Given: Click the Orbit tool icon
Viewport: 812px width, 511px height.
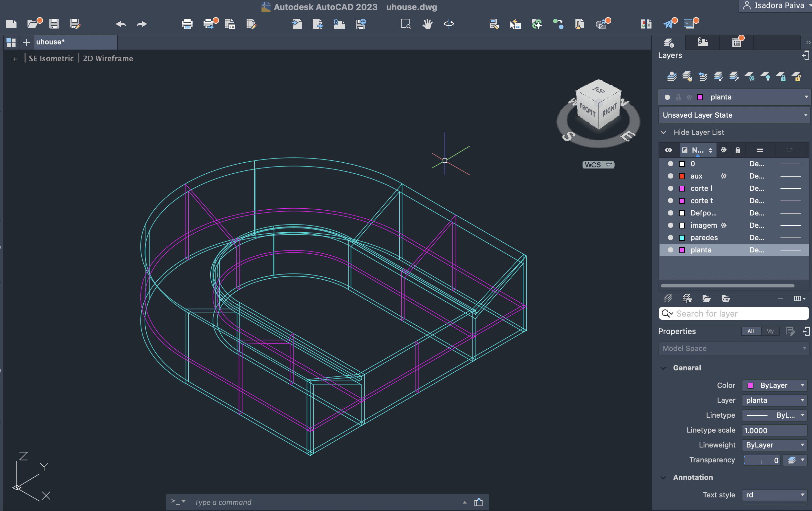Looking at the screenshot, I should [x=449, y=24].
